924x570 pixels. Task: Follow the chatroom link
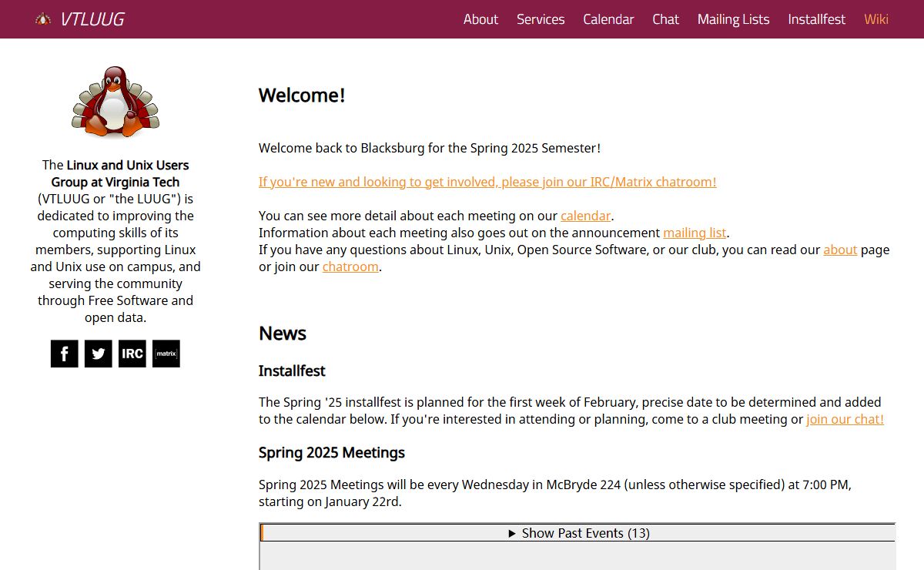tap(350, 267)
